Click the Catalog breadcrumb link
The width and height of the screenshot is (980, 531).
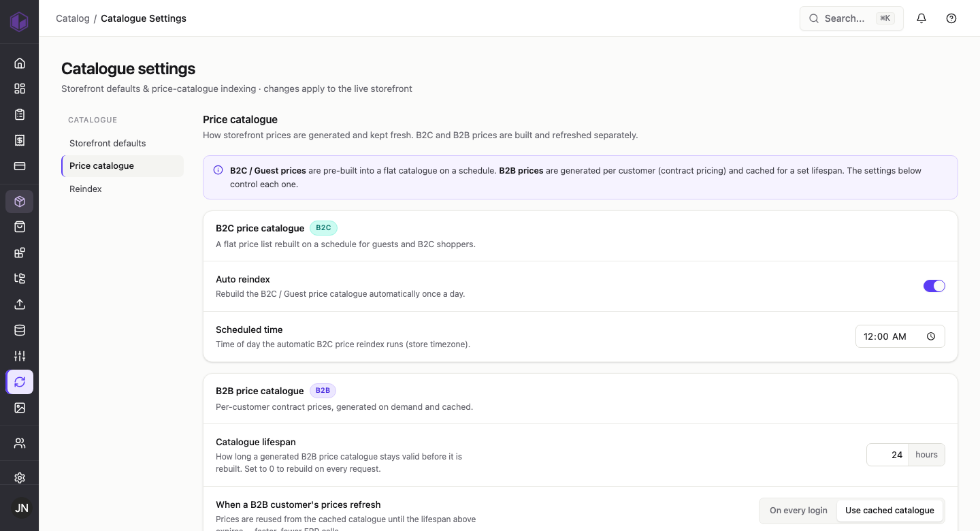(x=73, y=18)
